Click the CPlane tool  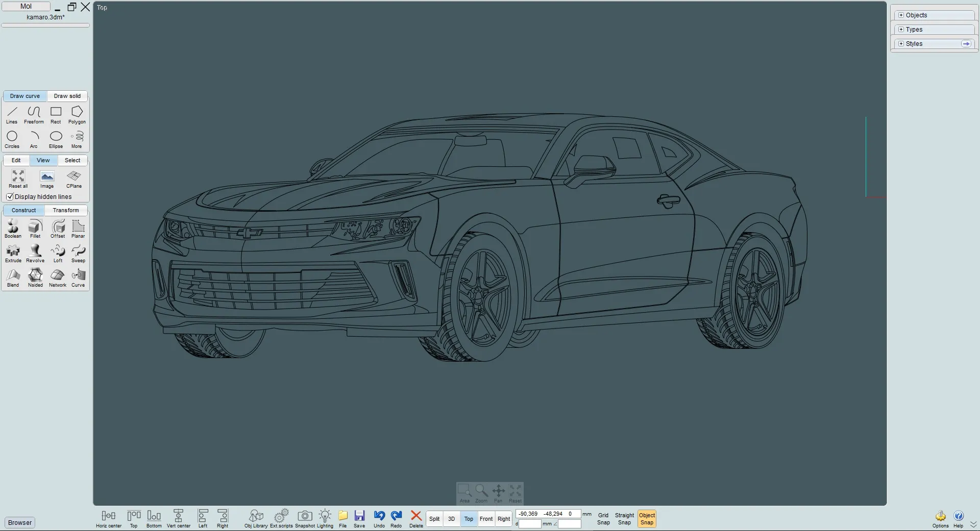74,179
